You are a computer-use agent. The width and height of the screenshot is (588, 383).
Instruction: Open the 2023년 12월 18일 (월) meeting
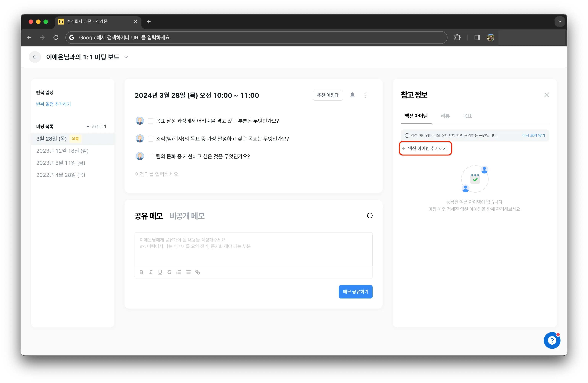62,151
